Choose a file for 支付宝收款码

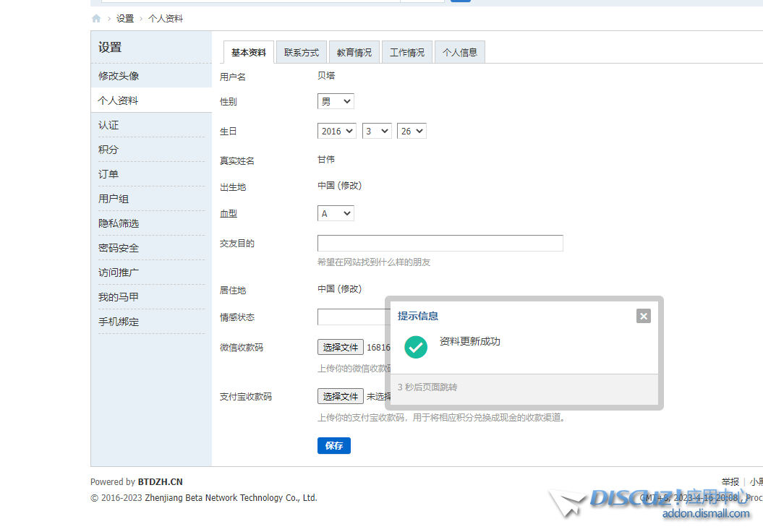tap(340, 395)
